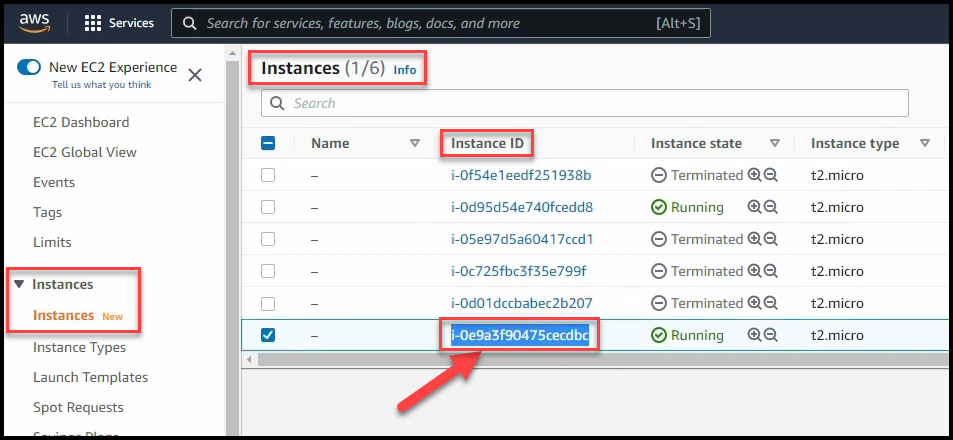
Task: Collapse the Instances section in sidebar
Action: 19,285
